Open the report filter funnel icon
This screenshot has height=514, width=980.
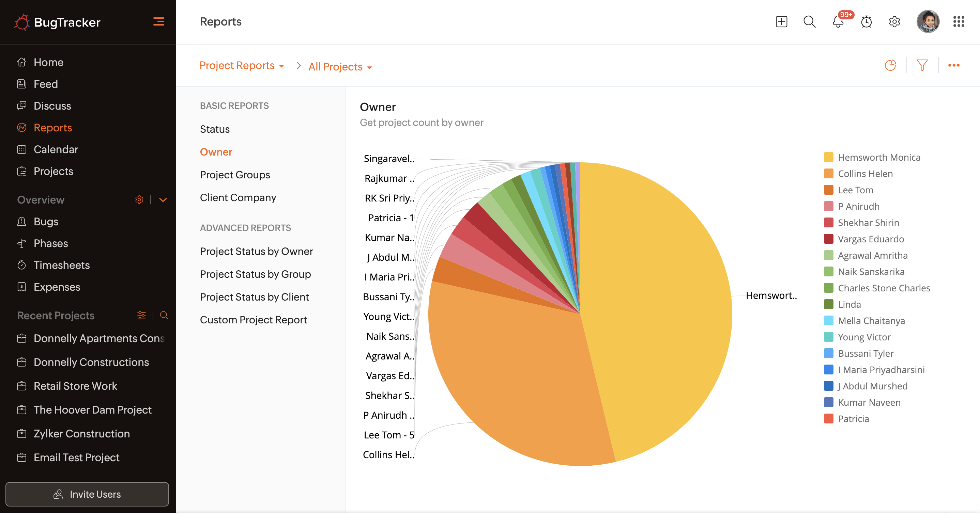[x=922, y=65]
